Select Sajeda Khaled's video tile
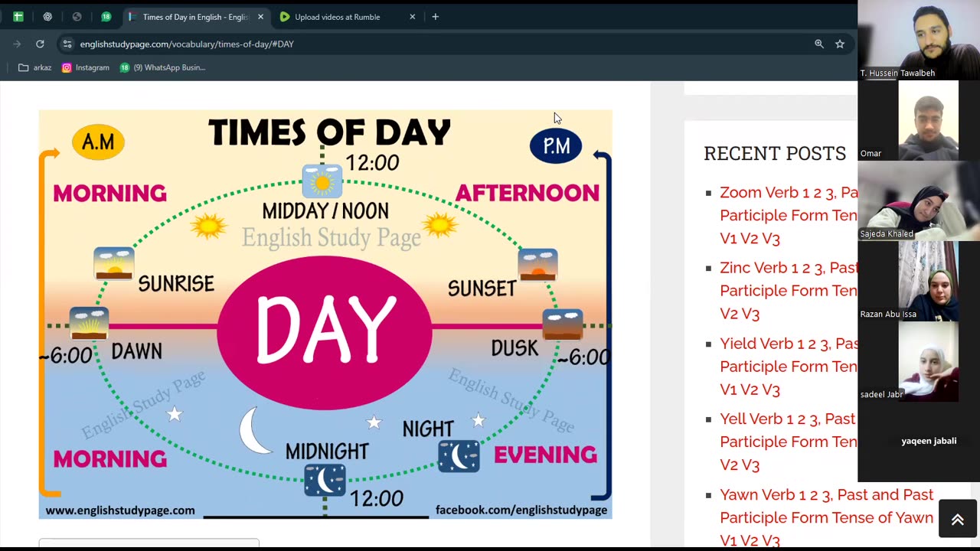The width and height of the screenshot is (980, 551). [x=919, y=201]
